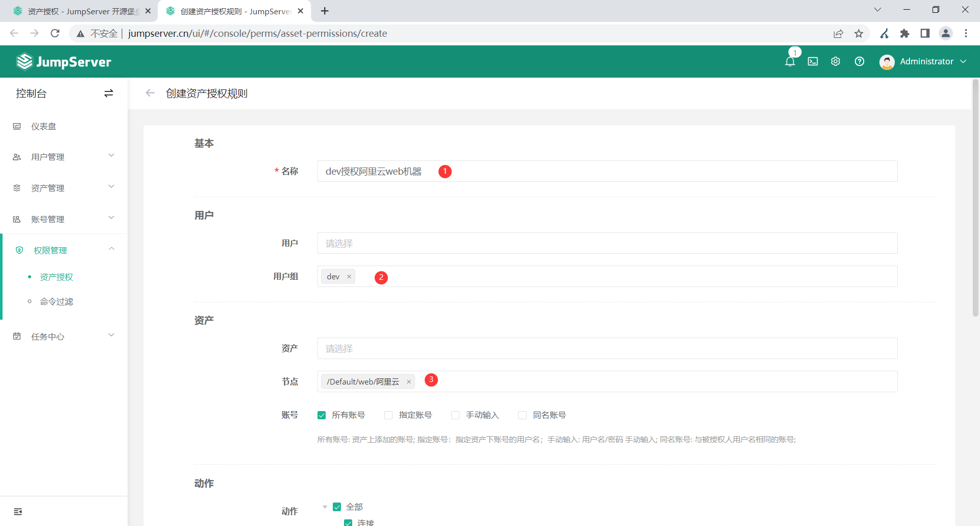Collapse the 全部 action tree
Screen dimensions: 980x526
pyautogui.click(x=325, y=507)
